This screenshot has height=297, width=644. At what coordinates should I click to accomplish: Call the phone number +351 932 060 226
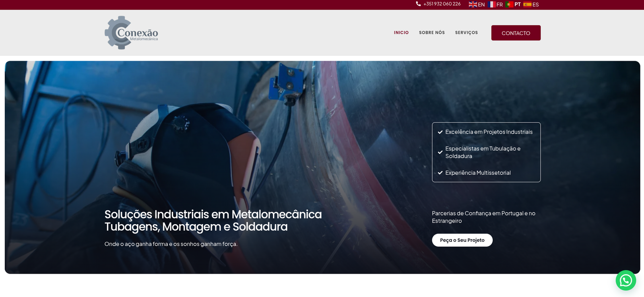point(442,4)
